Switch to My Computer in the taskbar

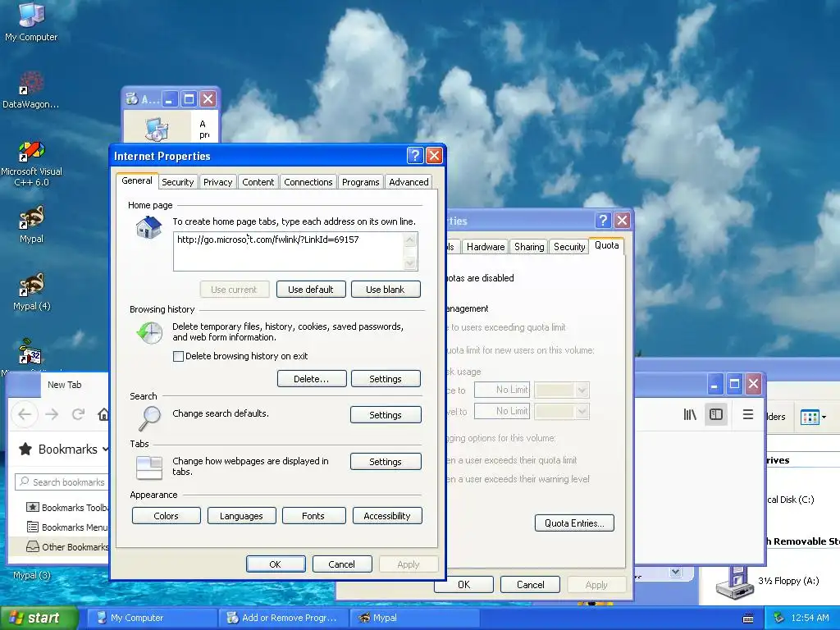[151, 618]
